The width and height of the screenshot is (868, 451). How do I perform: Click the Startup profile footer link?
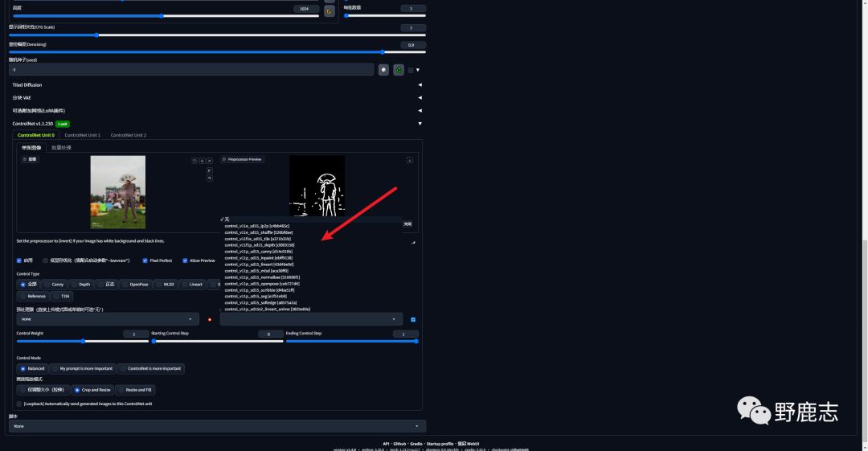pyautogui.click(x=440, y=444)
